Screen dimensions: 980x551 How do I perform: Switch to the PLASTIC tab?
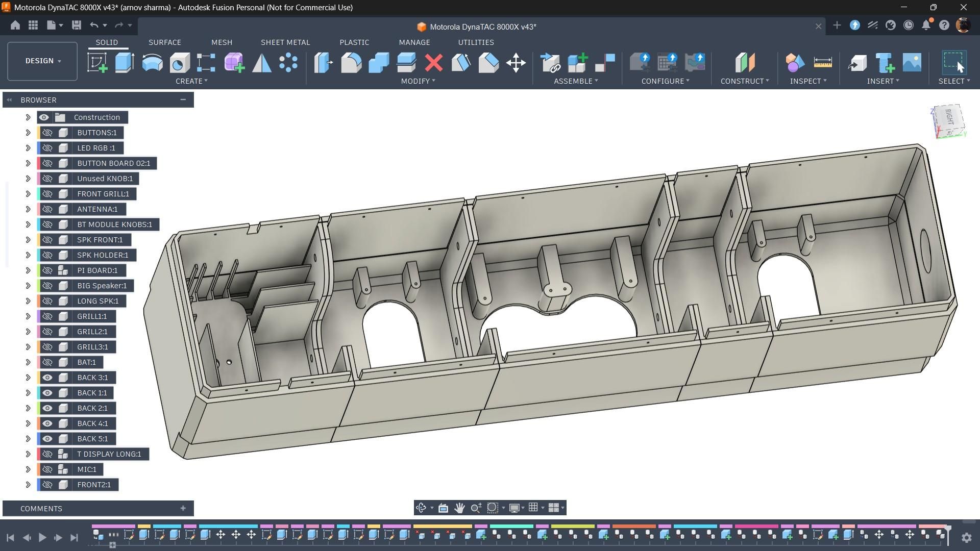[x=354, y=42]
